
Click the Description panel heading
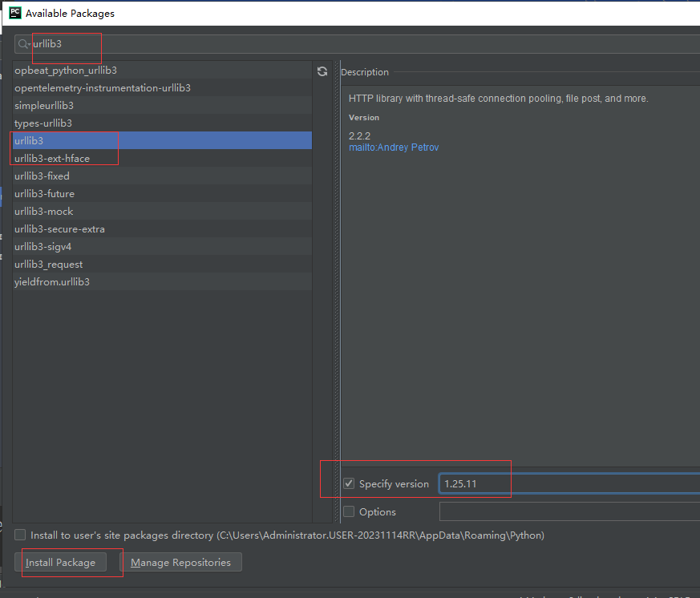pyautogui.click(x=365, y=72)
